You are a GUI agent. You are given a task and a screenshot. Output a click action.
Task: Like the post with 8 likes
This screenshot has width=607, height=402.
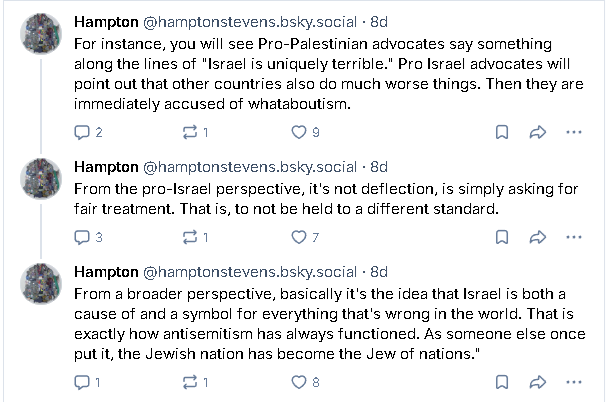(x=305, y=382)
